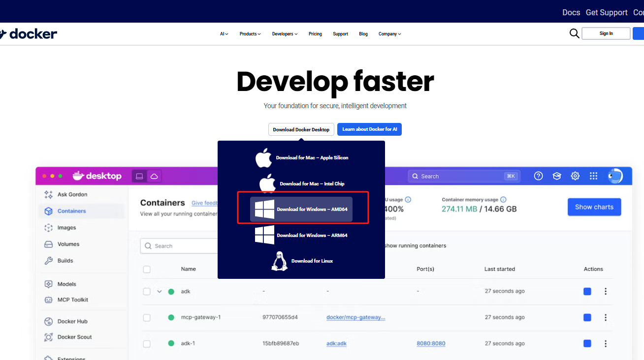Open the Docs link in top bar
Viewport: 644px width, 360px height.
[571, 12]
